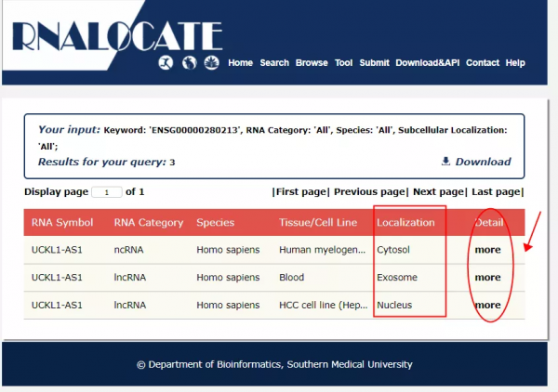
Task: Click UCKL1-AS1 in the Blood row
Action: [x=57, y=277]
